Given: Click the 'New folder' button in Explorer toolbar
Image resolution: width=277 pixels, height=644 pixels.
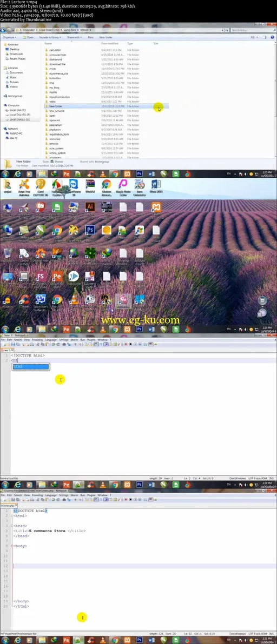Looking at the screenshot, I should click(105, 37).
